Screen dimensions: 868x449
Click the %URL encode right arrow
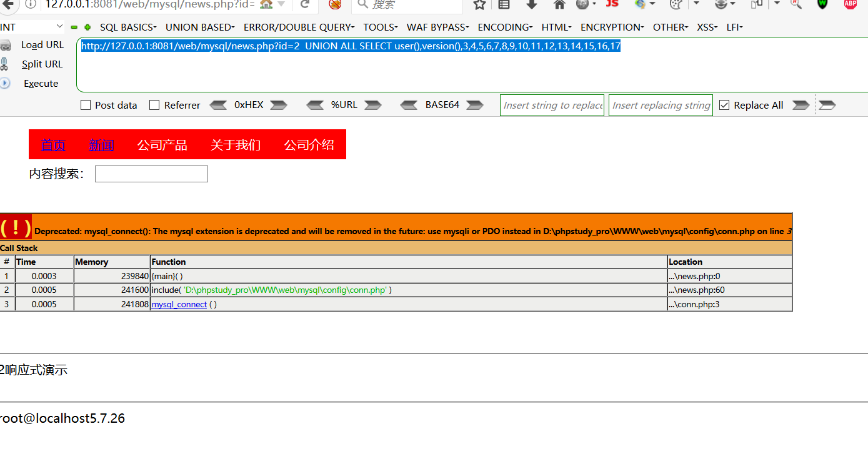(x=373, y=105)
